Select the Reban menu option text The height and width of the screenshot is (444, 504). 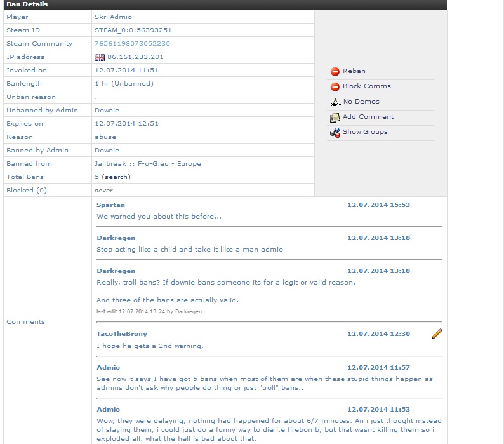pyautogui.click(x=354, y=71)
